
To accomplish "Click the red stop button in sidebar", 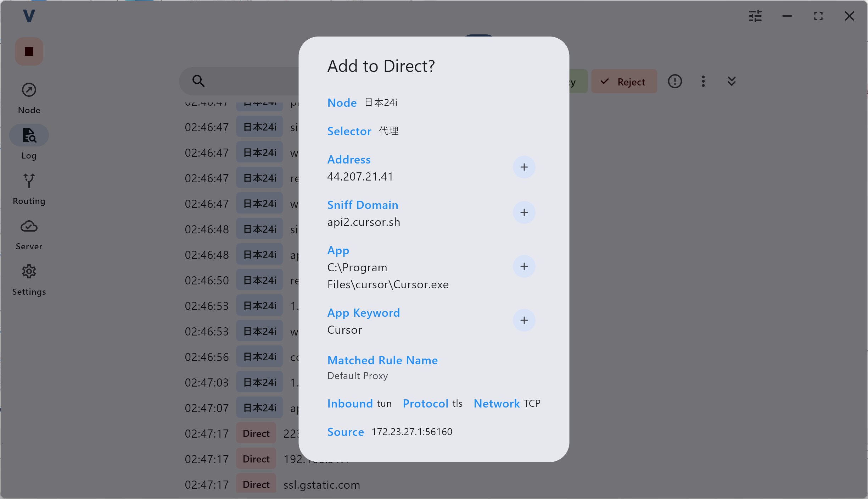I will point(29,51).
